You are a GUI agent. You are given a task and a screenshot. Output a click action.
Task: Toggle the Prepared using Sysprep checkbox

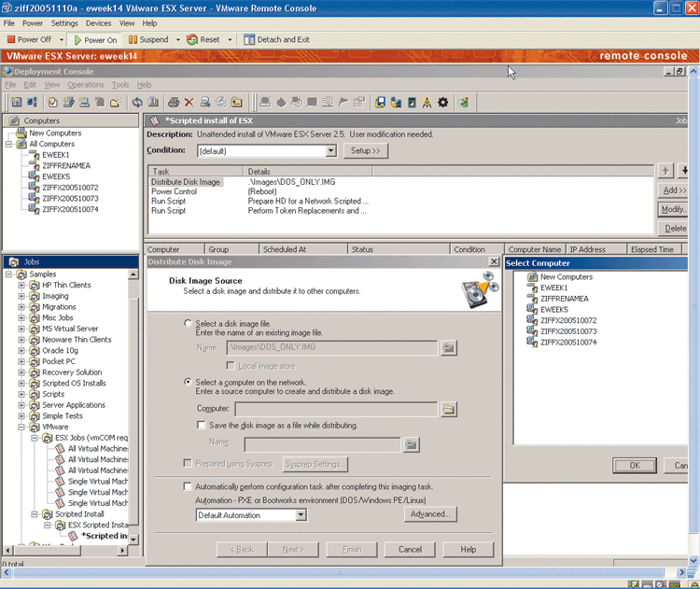(x=188, y=463)
